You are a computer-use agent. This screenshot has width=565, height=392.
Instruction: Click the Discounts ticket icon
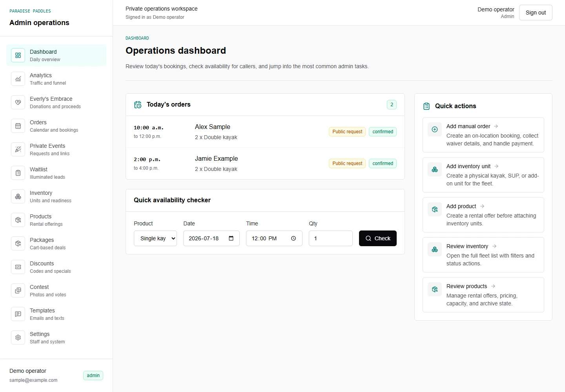coord(18,267)
